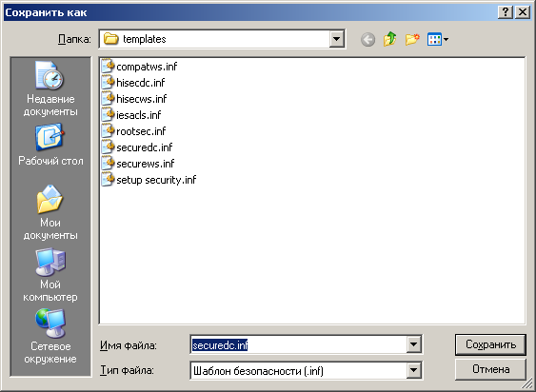Click the rootsec.inf file name text
The height and width of the screenshot is (392, 536).
141,131
